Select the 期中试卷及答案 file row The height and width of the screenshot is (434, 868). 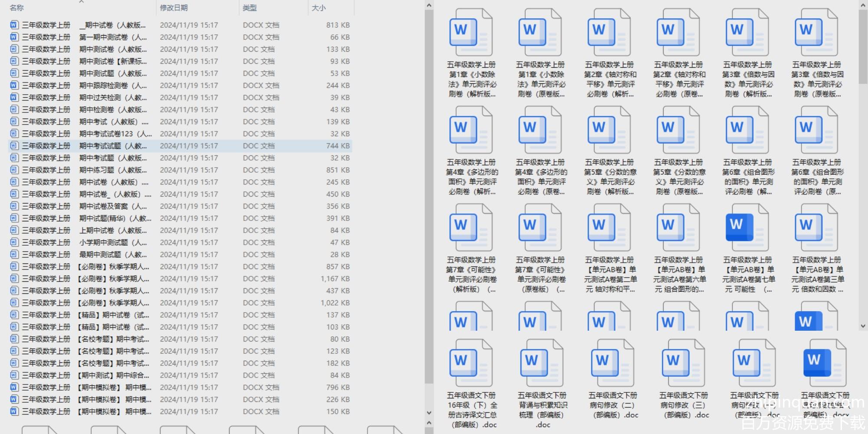pos(113,206)
